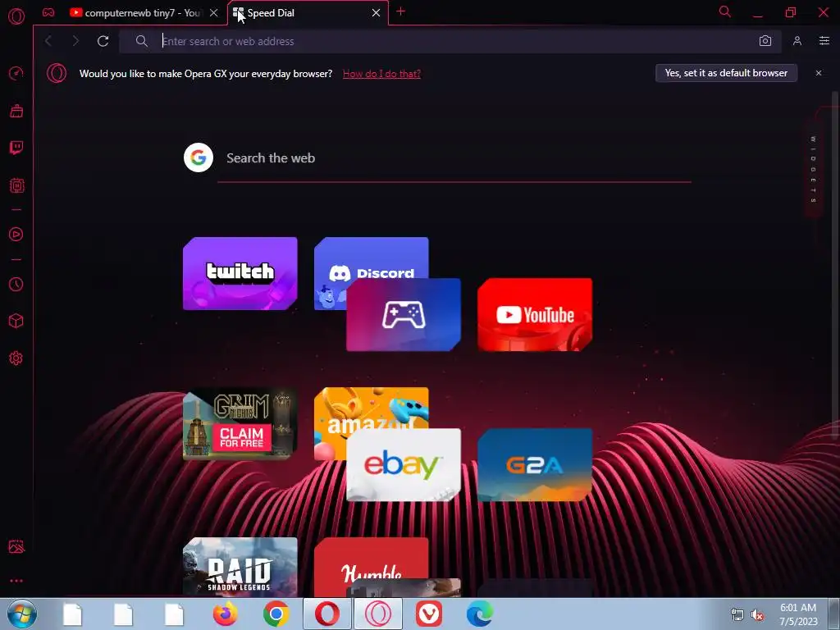Screen dimensions: 840x630
Task: Close the computernewb tiny7 tab
Action: coord(214,13)
